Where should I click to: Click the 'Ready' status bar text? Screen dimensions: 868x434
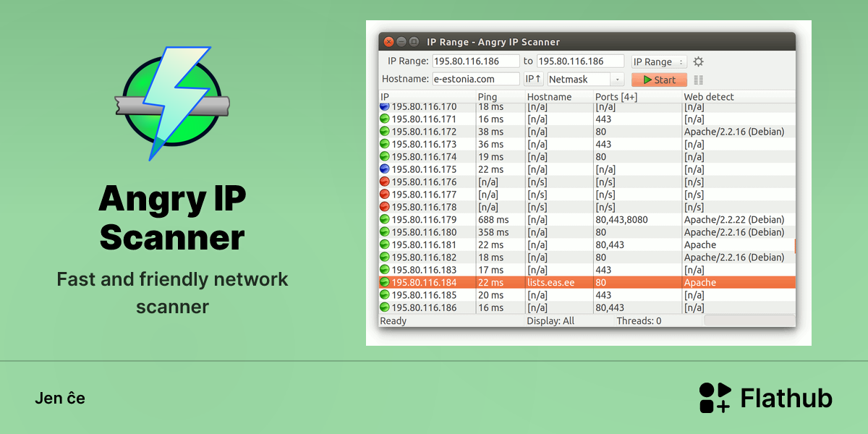click(393, 321)
